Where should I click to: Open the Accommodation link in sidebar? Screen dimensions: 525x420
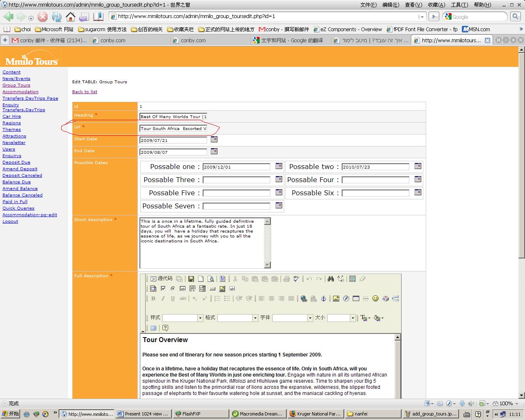tap(21, 92)
